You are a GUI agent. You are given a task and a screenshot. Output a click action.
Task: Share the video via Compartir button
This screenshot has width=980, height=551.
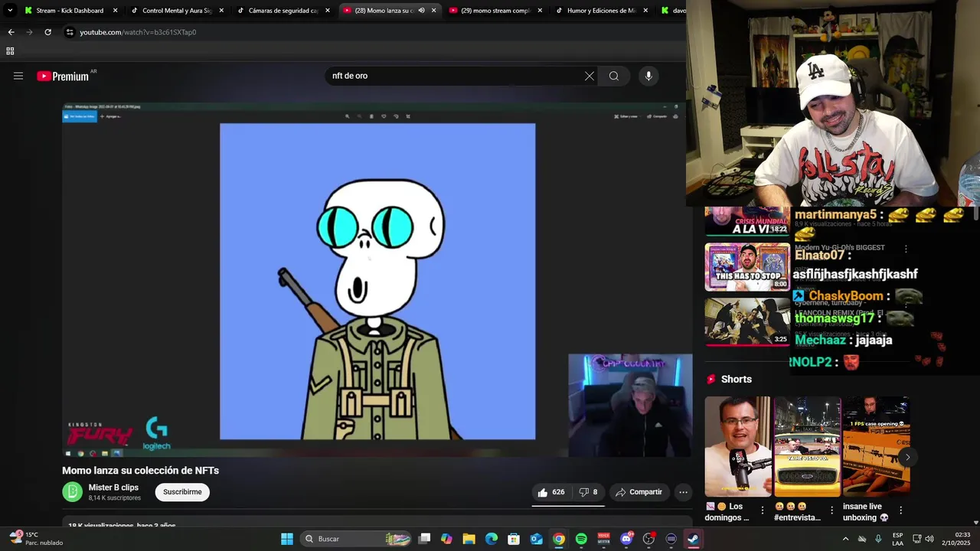(x=639, y=492)
